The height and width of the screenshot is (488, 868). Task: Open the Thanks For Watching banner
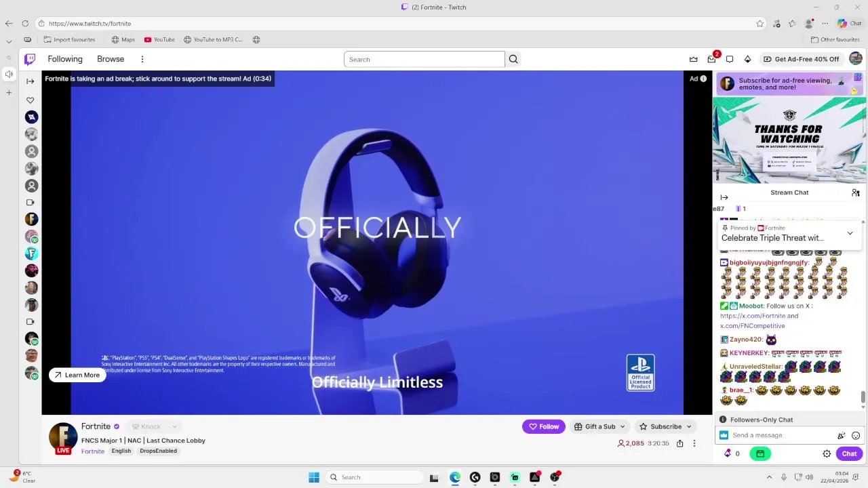click(789, 141)
